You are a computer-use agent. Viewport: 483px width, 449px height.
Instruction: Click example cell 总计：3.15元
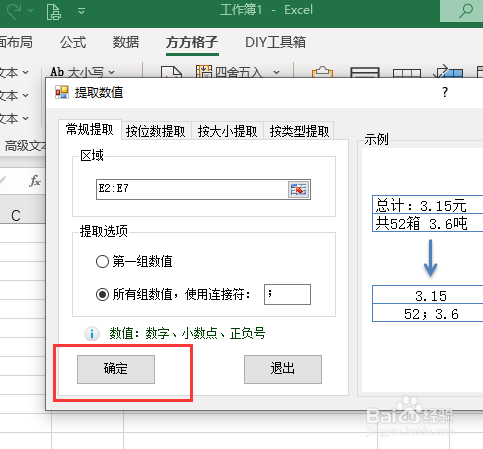click(428, 205)
